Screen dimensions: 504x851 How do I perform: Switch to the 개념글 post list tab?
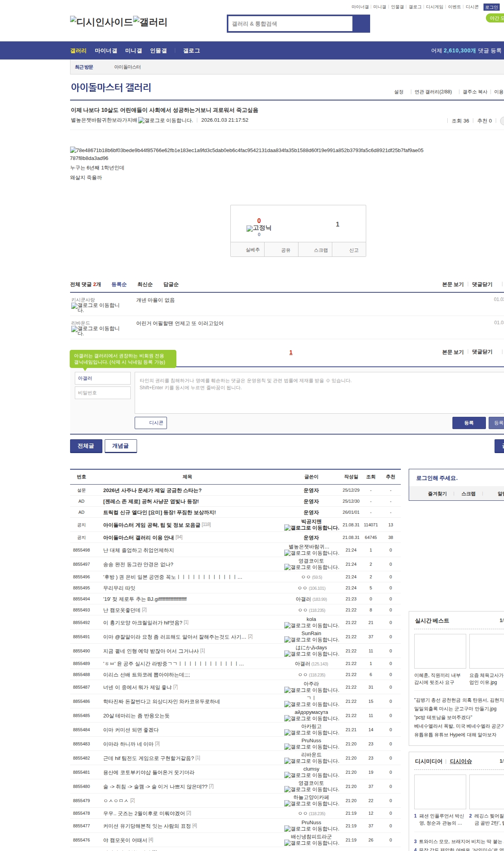point(120,446)
